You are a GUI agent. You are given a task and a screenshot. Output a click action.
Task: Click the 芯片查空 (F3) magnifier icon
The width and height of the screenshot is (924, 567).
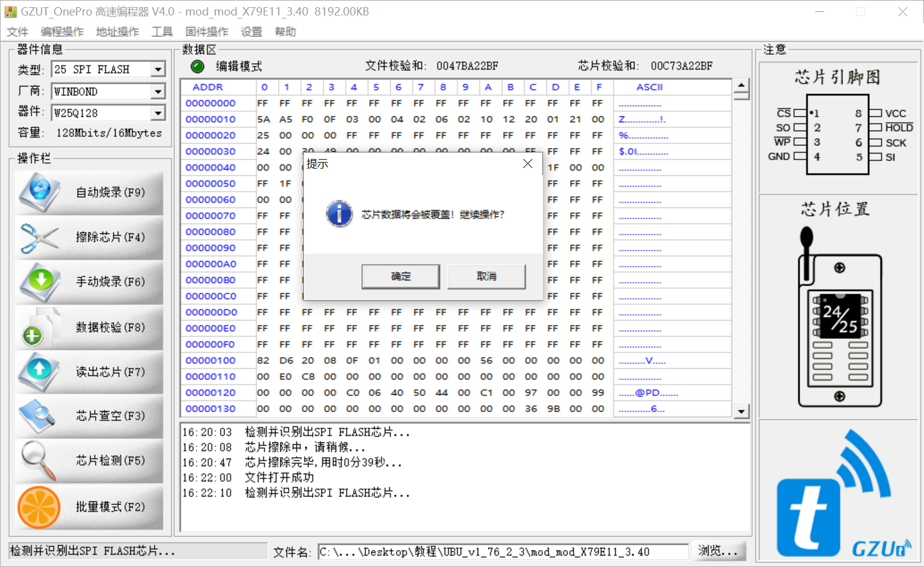tap(38, 416)
